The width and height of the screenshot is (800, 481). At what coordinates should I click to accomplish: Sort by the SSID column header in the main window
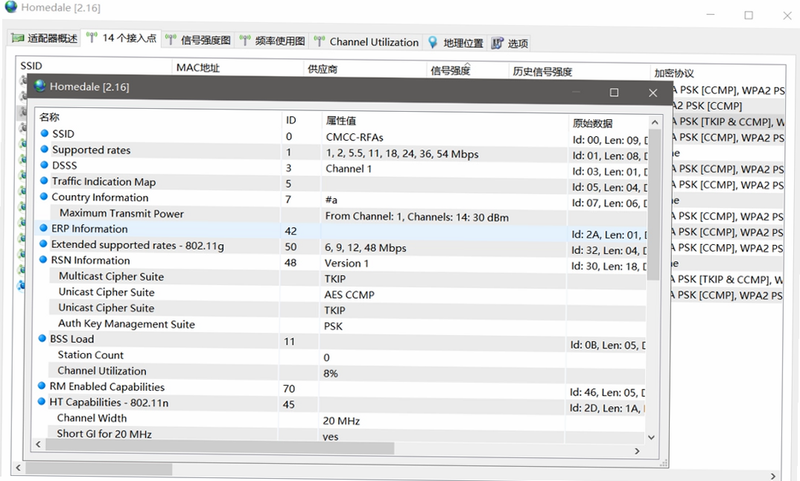(95, 66)
